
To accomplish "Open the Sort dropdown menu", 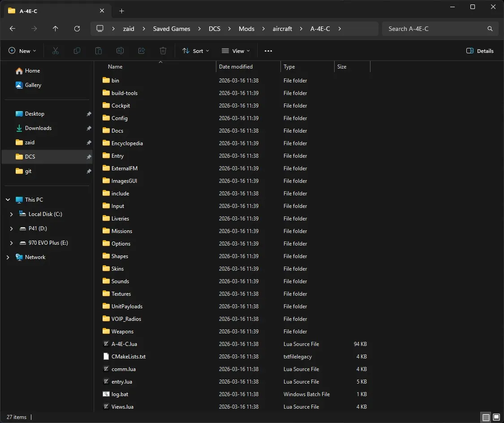I will tap(195, 51).
